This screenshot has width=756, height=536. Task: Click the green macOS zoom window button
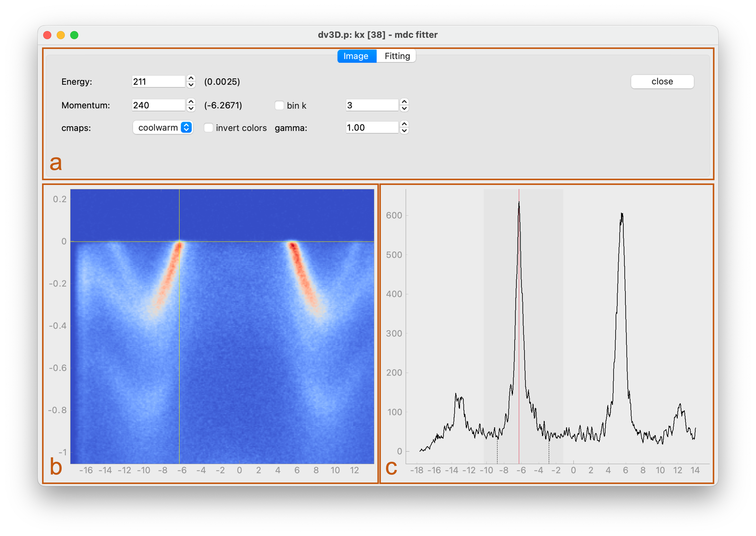pyautogui.click(x=74, y=35)
